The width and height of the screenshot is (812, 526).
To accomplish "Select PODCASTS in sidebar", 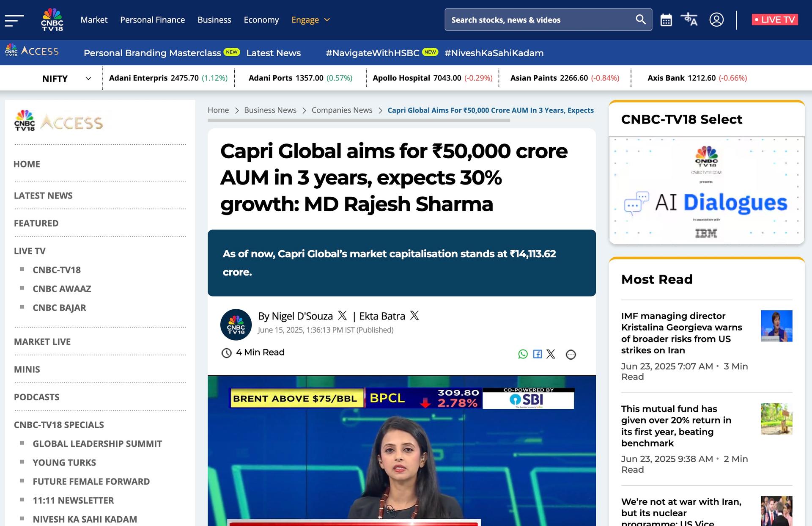I will 37,397.
